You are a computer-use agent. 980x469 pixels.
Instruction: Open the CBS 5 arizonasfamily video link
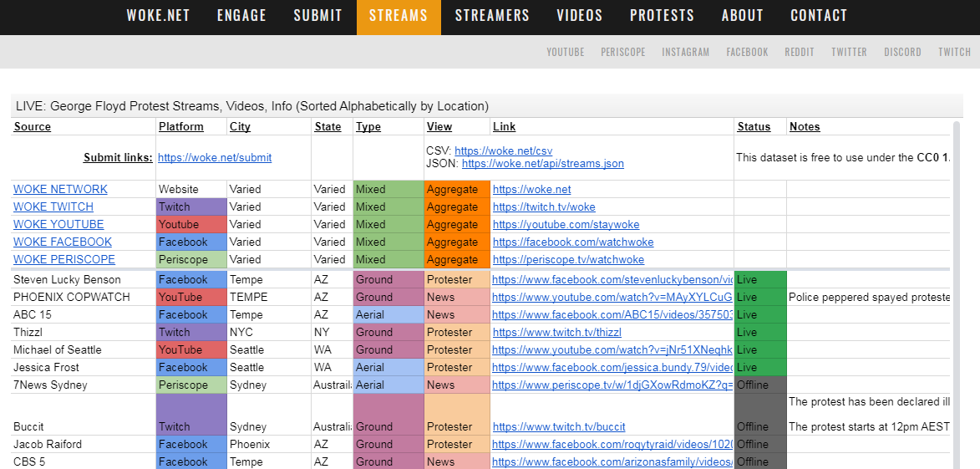coord(612,462)
